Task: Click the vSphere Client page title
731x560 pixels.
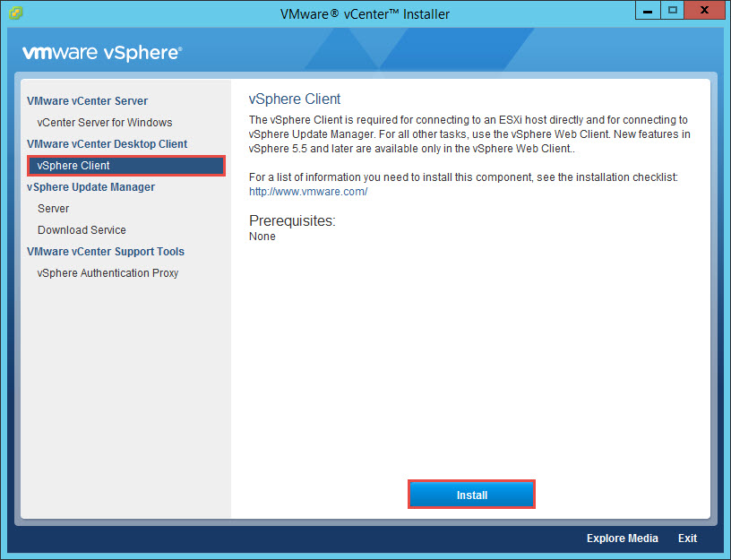Action: 294,99
